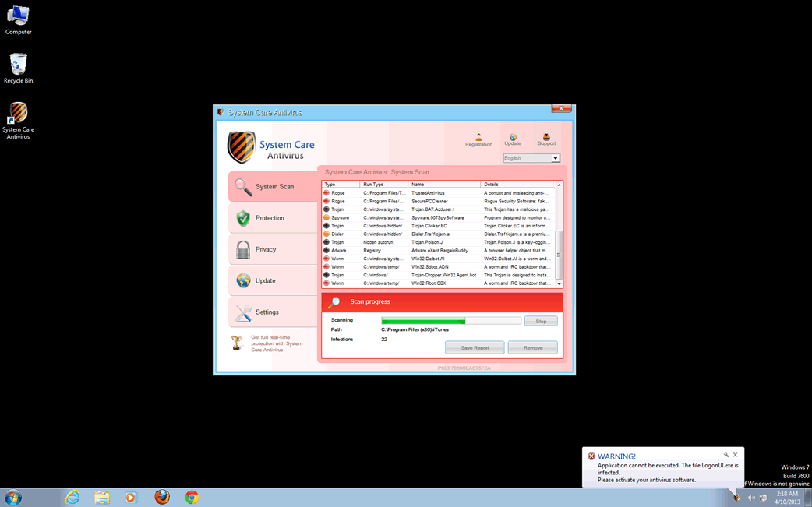Click the Save Report button
The image size is (812, 507).
coord(475,347)
